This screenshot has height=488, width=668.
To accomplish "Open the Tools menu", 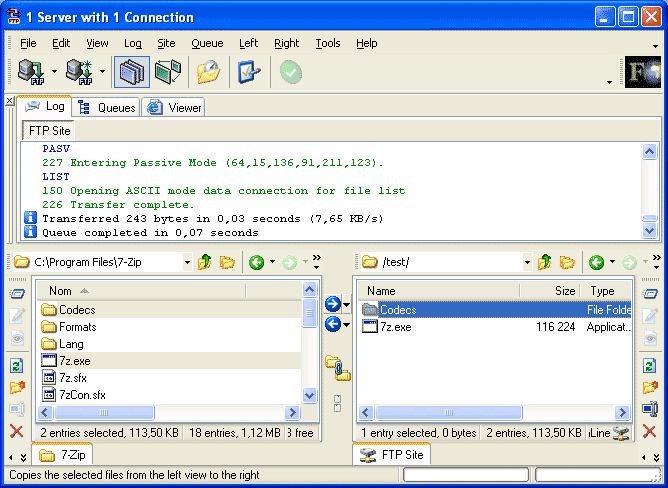I will pyautogui.click(x=328, y=43).
